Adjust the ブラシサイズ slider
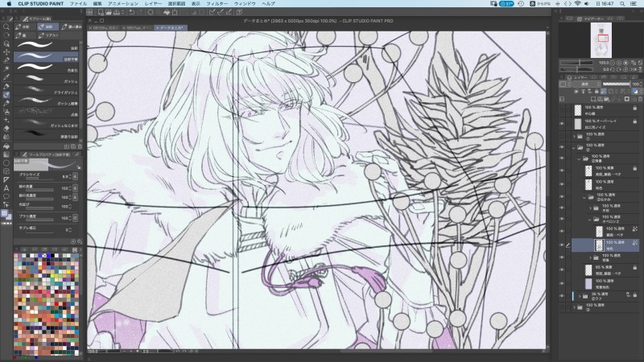 39,179
